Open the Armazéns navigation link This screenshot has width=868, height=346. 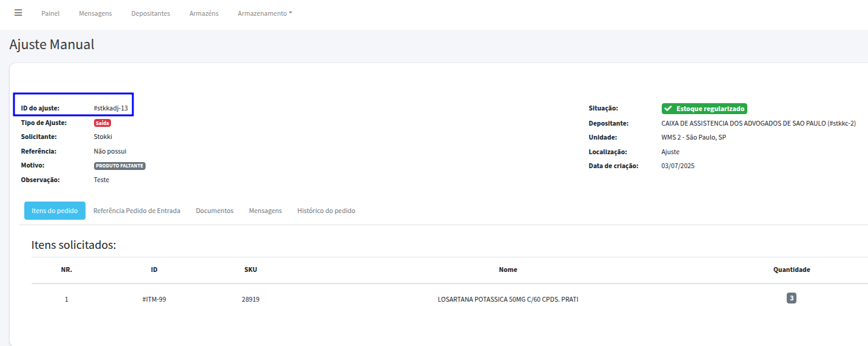pyautogui.click(x=204, y=13)
